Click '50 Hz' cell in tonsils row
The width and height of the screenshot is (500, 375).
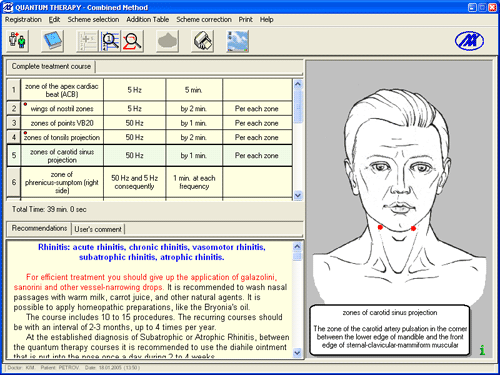(x=135, y=137)
